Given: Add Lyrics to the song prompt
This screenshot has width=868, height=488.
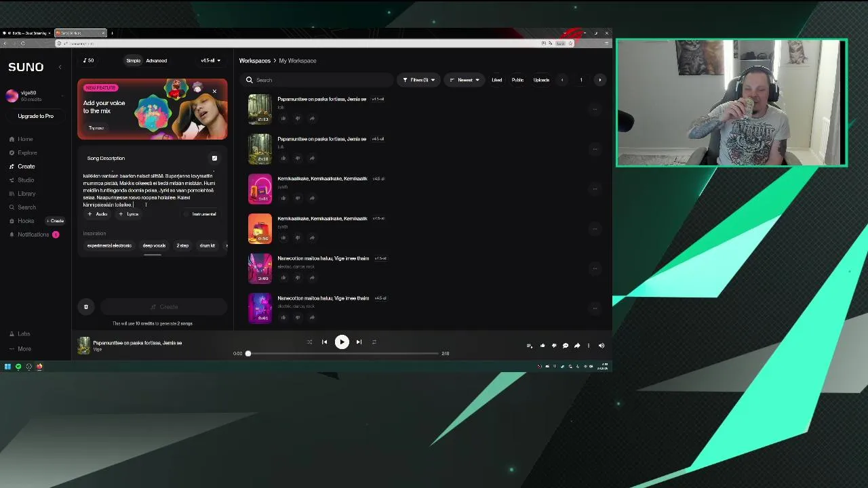Looking at the screenshot, I should point(129,214).
